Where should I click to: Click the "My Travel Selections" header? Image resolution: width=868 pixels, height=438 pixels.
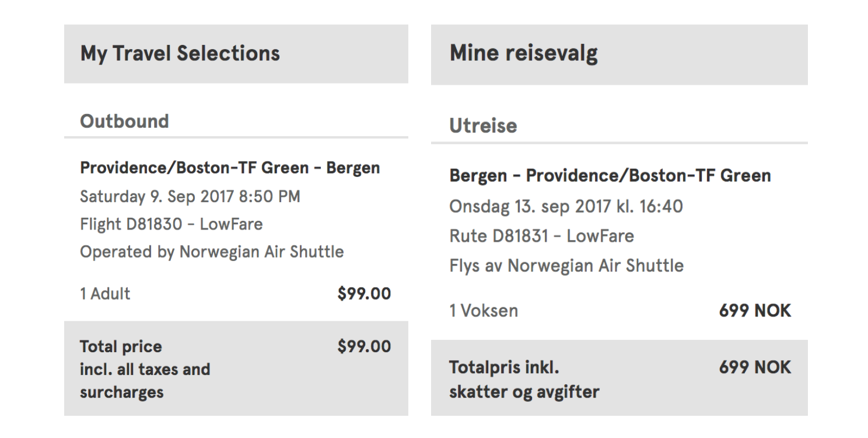coord(180,54)
